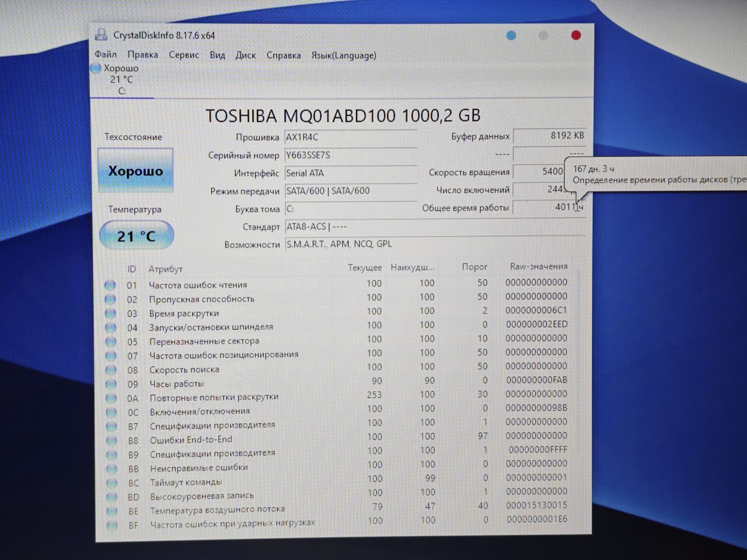Click the Raw-значения column header
747x560 pixels.
pos(538,266)
